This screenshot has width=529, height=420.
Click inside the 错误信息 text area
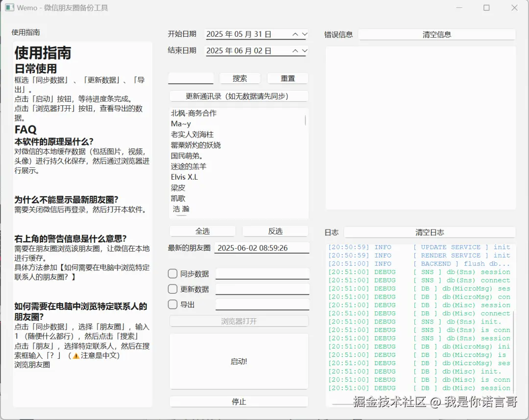click(421, 128)
